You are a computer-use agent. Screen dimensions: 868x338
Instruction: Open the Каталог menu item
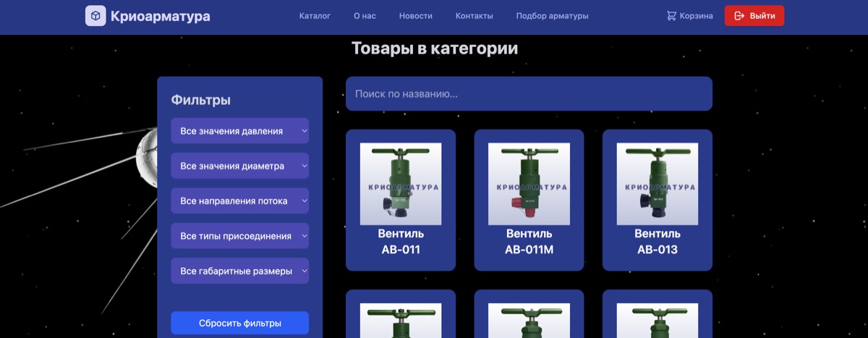(315, 16)
